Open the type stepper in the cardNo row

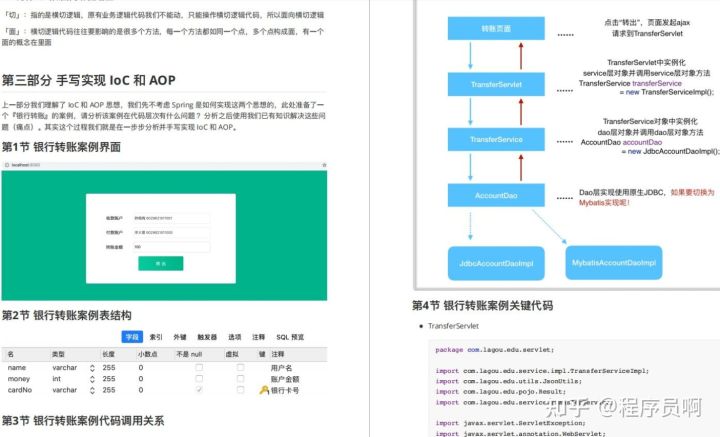pos(92,390)
